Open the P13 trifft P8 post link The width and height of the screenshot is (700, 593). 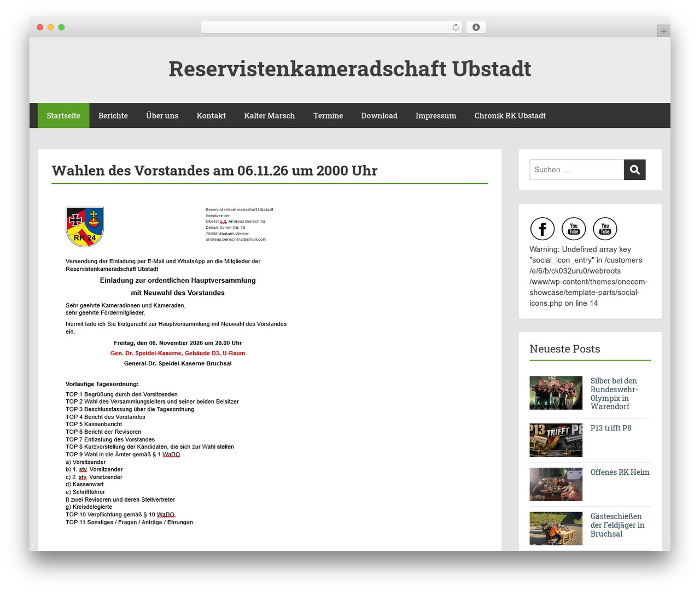(611, 428)
